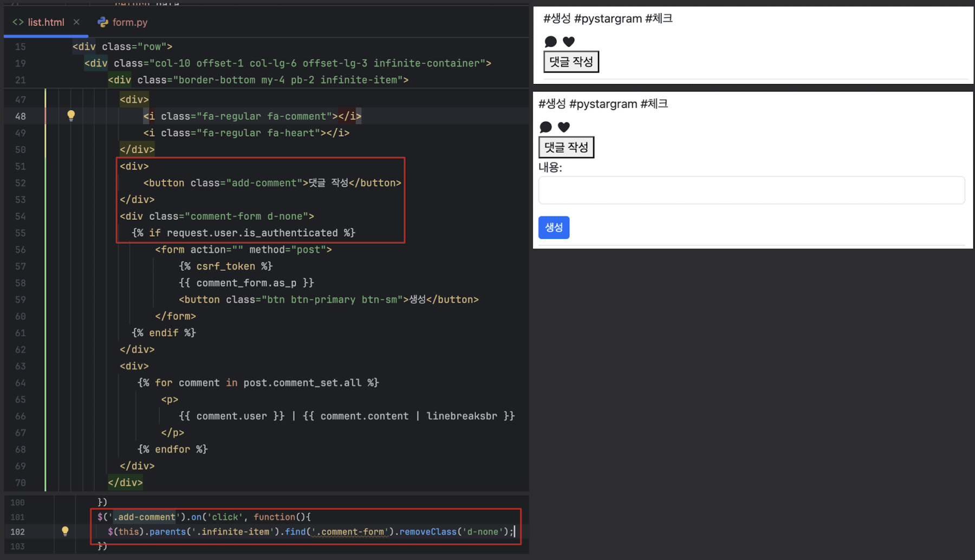Click the comment-form d-none div on line 54
The height and width of the screenshot is (560, 975).
click(217, 216)
